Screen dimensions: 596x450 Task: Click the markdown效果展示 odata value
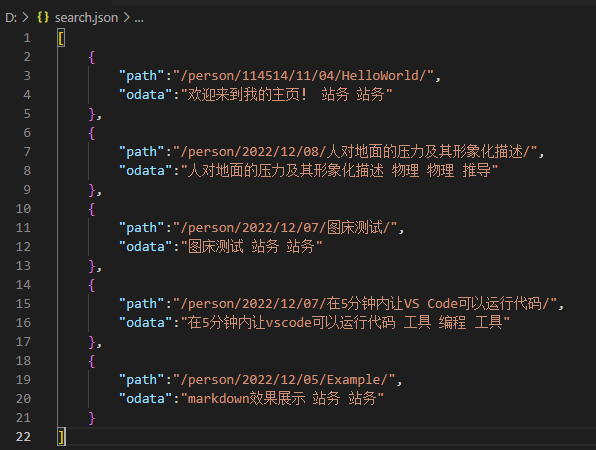[282, 398]
